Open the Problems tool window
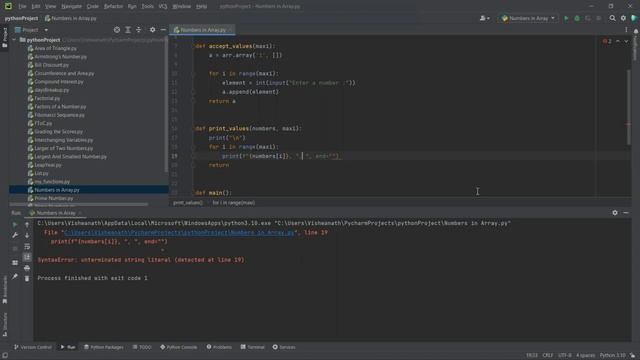Image resolution: width=640 pixels, height=360 pixels. 219,347
